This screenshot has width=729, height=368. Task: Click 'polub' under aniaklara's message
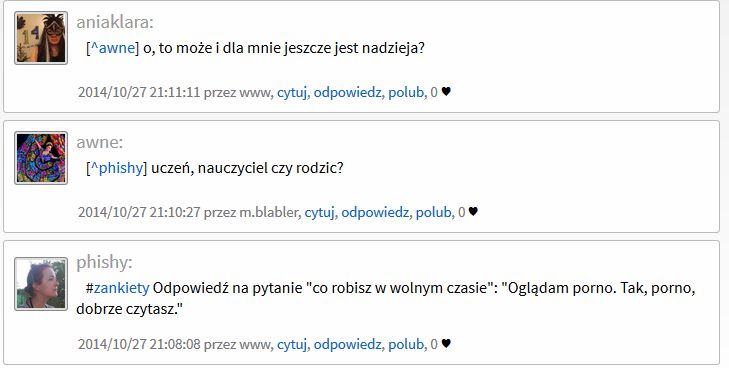coord(406,92)
